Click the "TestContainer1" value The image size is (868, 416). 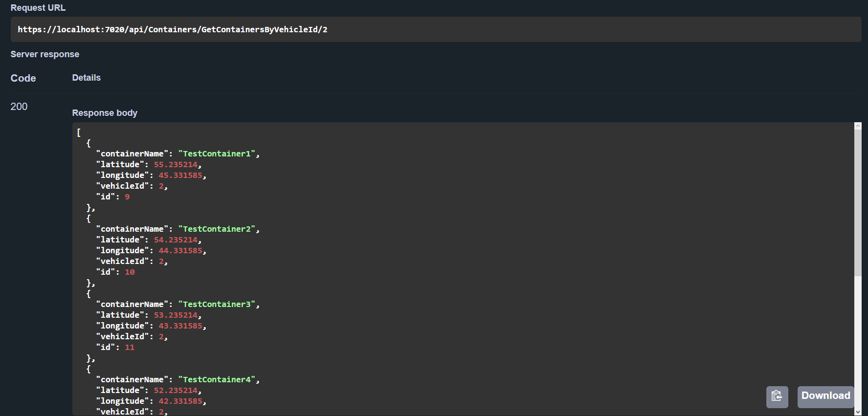pos(217,153)
